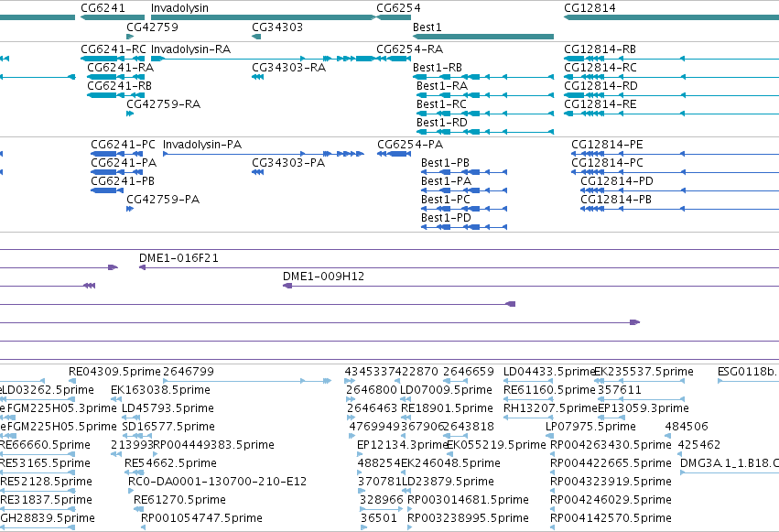Click transcript CG6241-RB
The image size is (779, 532).
119,86
